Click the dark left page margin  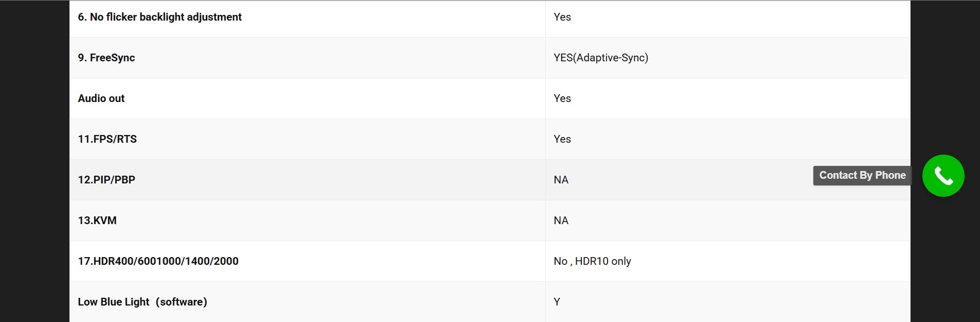[34, 161]
